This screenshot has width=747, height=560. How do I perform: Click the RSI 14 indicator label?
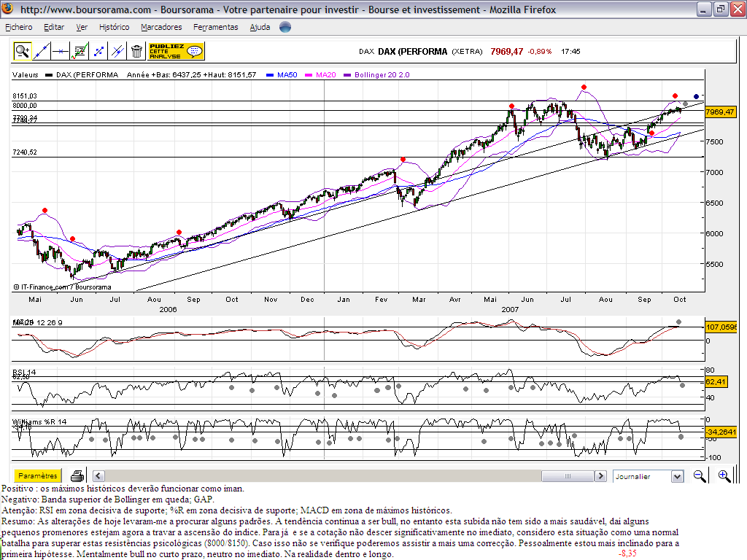tap(24, 373)
